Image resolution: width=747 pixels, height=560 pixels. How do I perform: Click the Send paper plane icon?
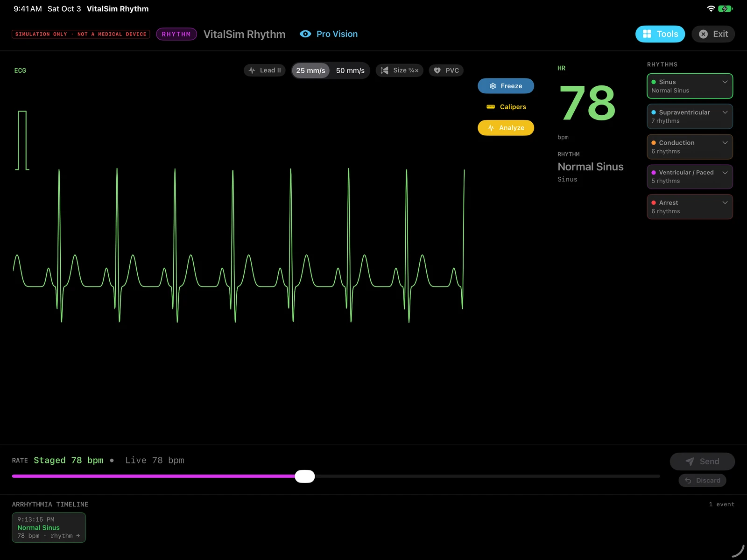[690, 462]
